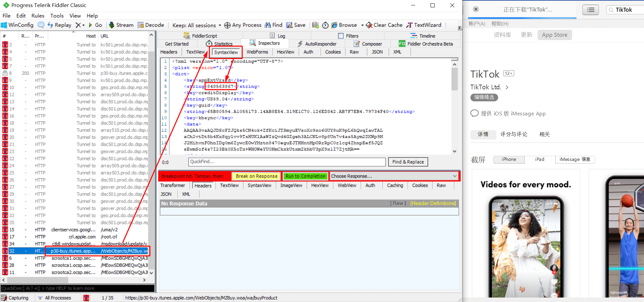
Task: Open request Cookies inspector tab
Action: click(333, 52)
